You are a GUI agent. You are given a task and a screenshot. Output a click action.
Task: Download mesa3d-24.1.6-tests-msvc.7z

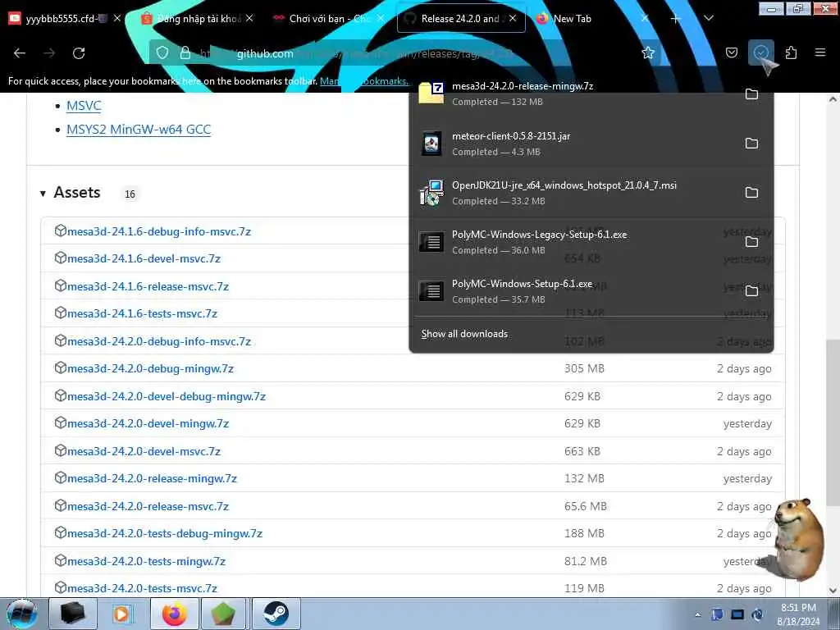click(142, 313)
